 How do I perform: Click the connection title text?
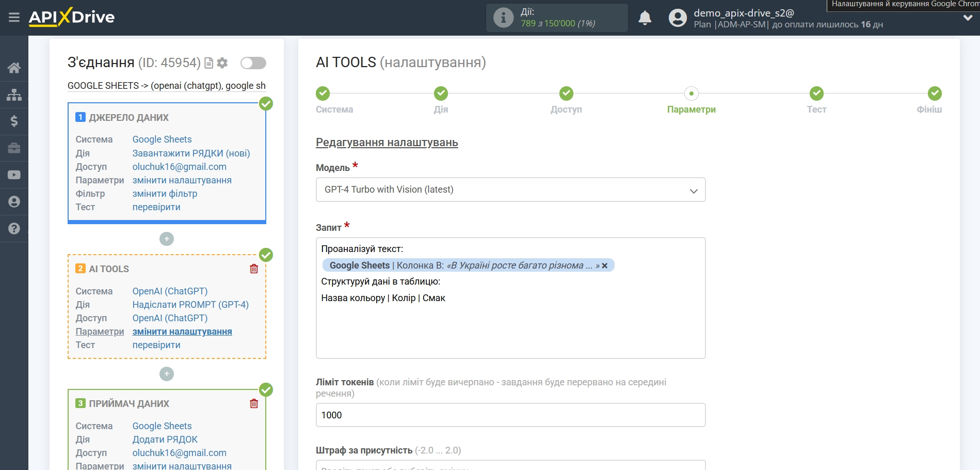click(167, 86)
